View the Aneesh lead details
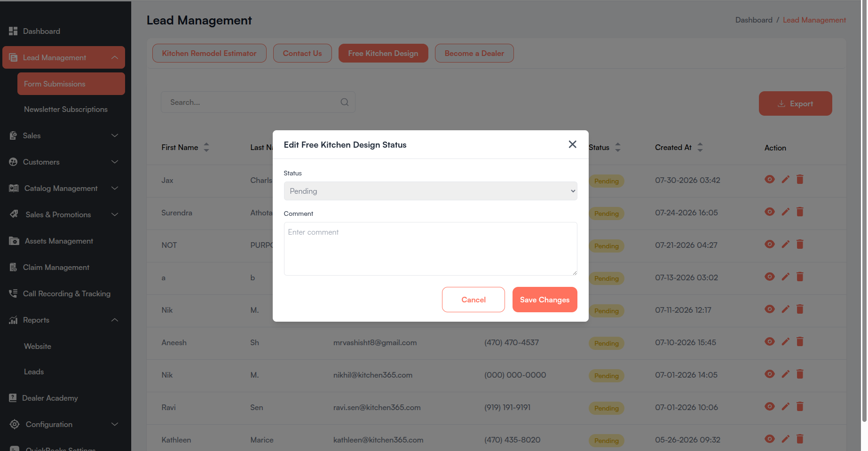Viewport: 868px width, 451px height. coord(770,341)
